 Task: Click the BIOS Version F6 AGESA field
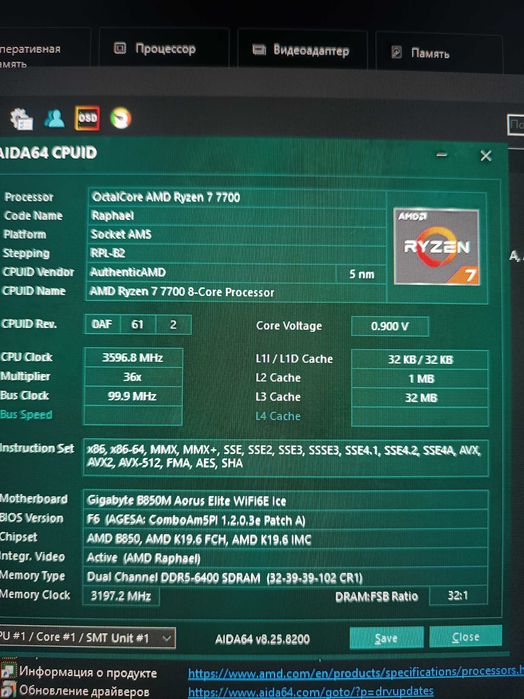click(285, 520)
